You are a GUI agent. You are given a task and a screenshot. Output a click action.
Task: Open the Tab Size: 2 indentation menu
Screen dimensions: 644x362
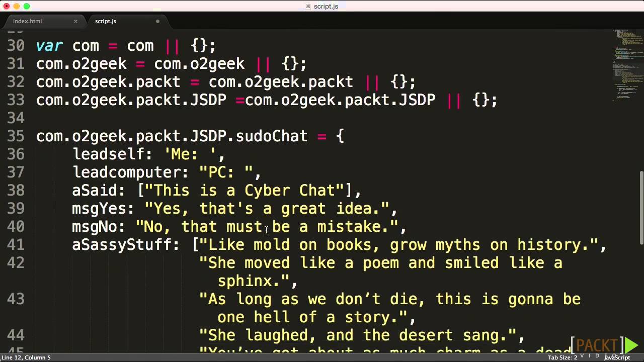pyautogui.click(x=562, y=357)
